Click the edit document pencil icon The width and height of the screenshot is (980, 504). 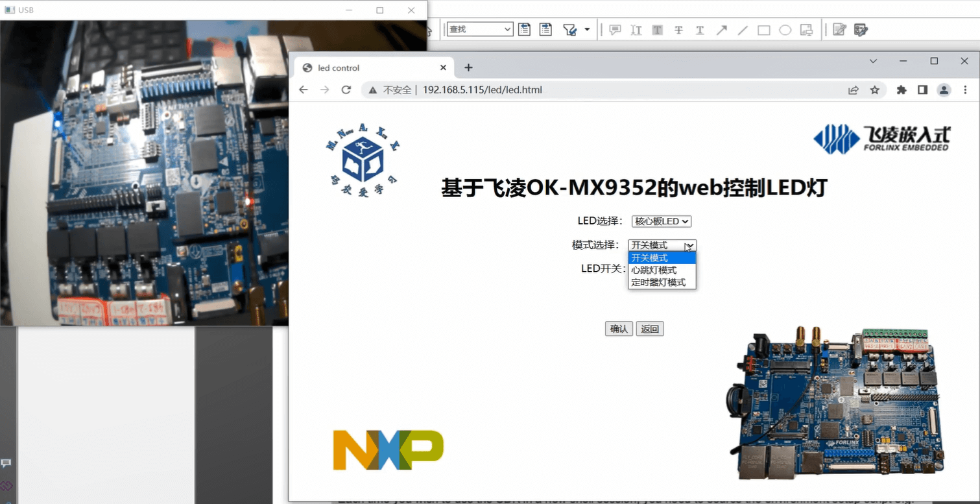coord(839,30)
